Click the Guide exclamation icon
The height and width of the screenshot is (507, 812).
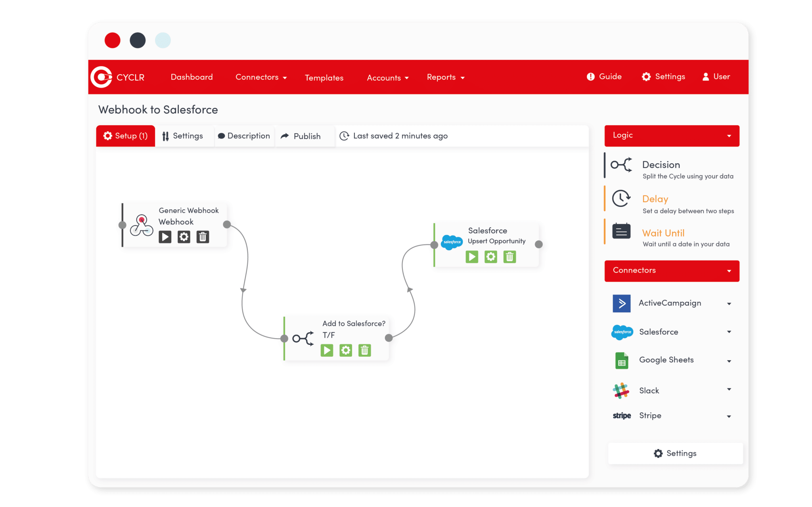click(591, 77)
